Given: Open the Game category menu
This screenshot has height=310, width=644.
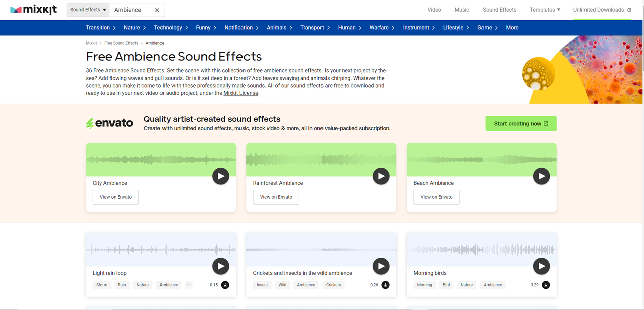Looking at the screenshot, I should (488, 28).
